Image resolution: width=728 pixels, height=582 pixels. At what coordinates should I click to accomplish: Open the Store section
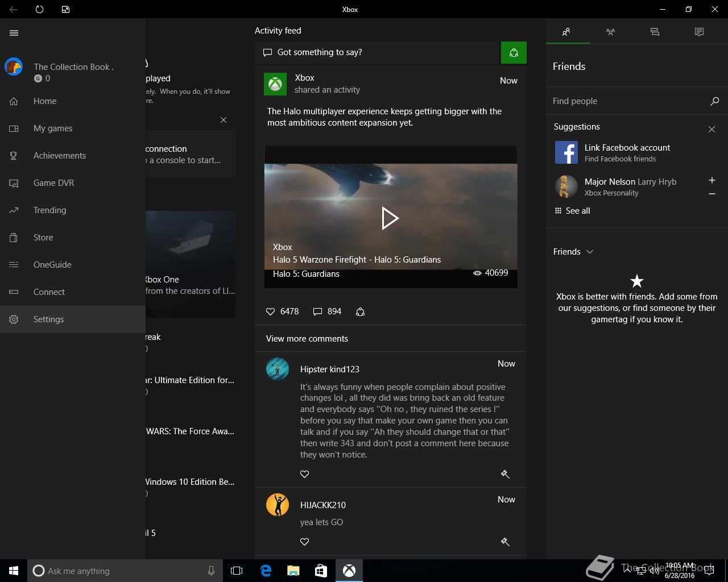coord(73,238)
